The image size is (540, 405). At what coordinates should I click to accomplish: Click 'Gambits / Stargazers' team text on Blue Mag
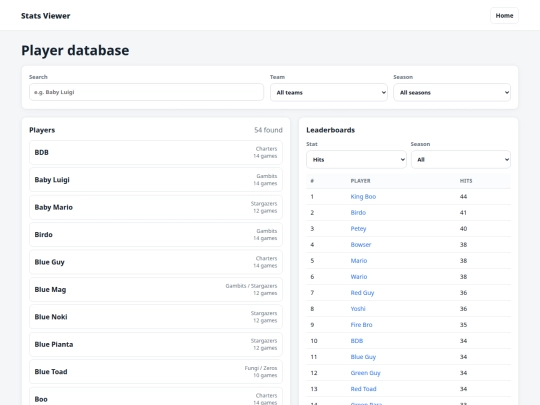pyautogui.click(x=251, y=285)
